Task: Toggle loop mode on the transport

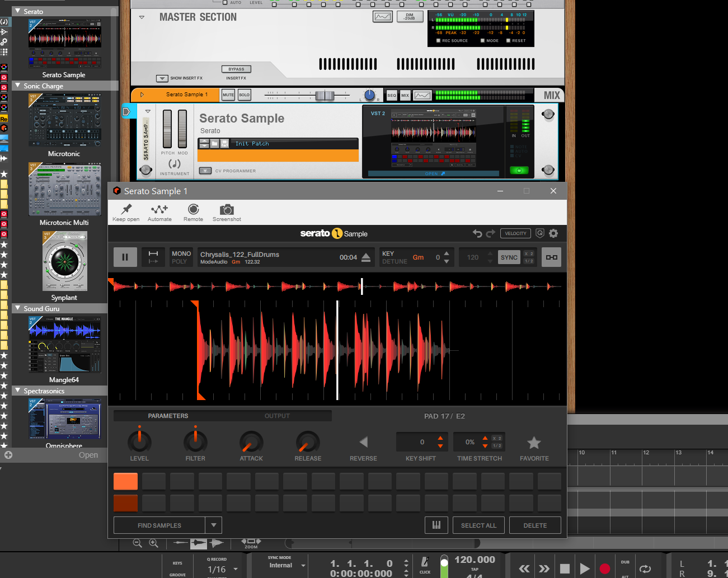Action: coord(645,568)
